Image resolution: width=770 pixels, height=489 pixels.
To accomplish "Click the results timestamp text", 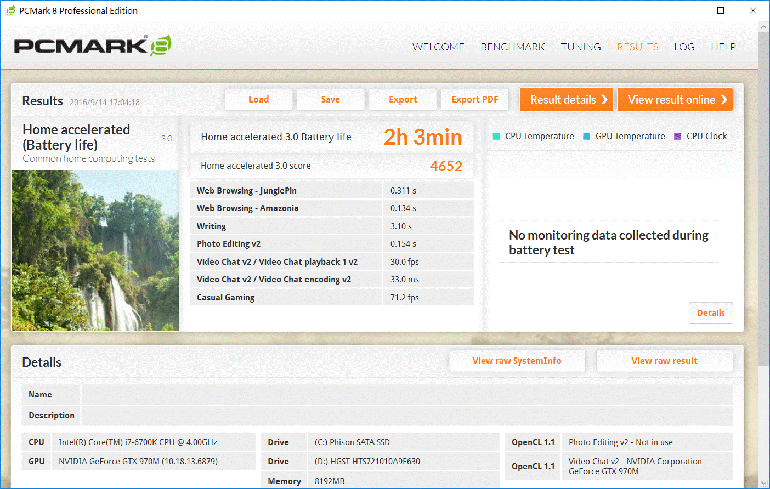I will (x=104, y=102).
